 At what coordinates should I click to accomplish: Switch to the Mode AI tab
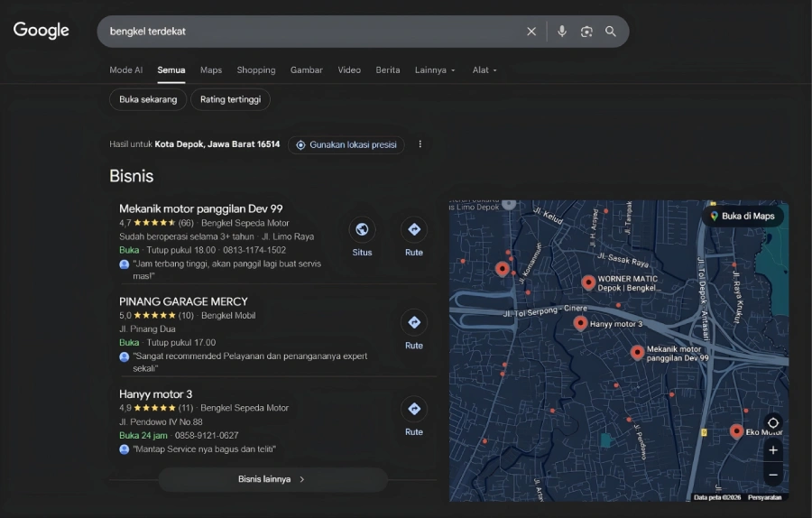[x=125, y=69]
